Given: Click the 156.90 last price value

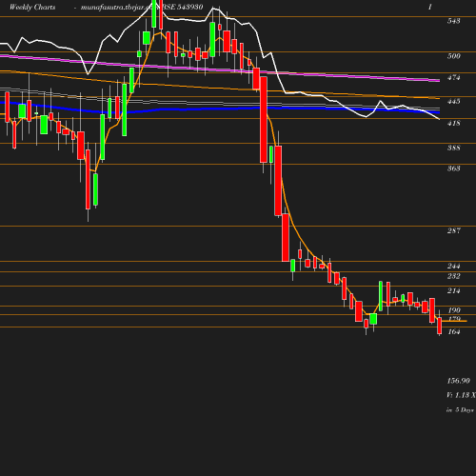Looking at the screenshot, I should (x=458, y=381).
